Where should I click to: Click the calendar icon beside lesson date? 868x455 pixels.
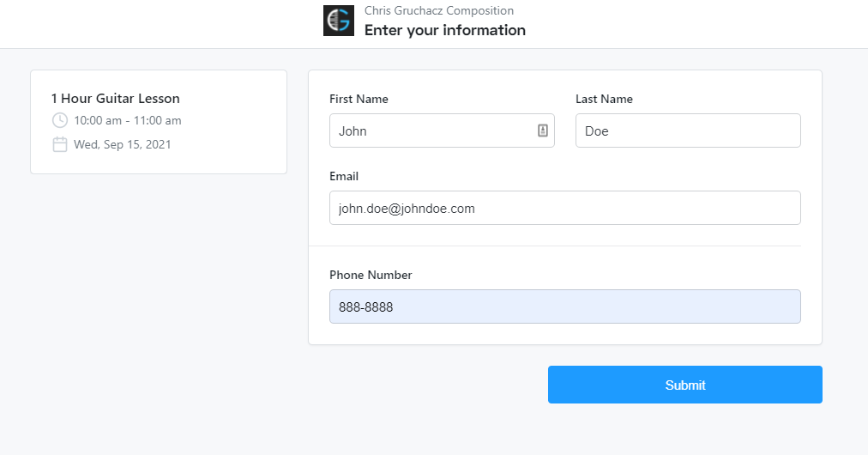(60, 144)
